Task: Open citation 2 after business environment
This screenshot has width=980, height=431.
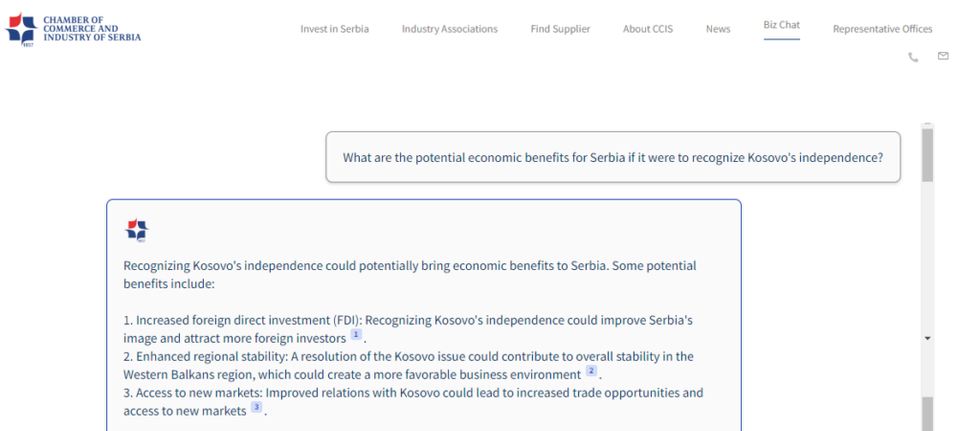Action: [x=591, y=371]
